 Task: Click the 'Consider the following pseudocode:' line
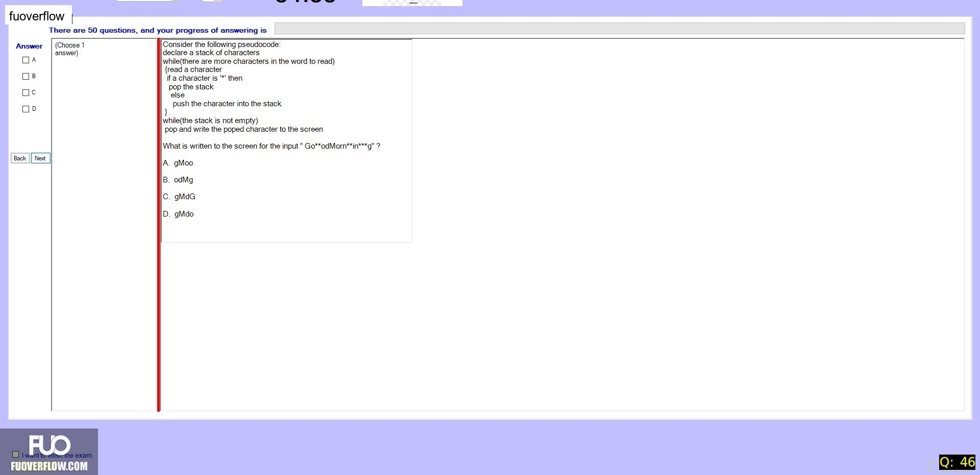click(222, 44)
